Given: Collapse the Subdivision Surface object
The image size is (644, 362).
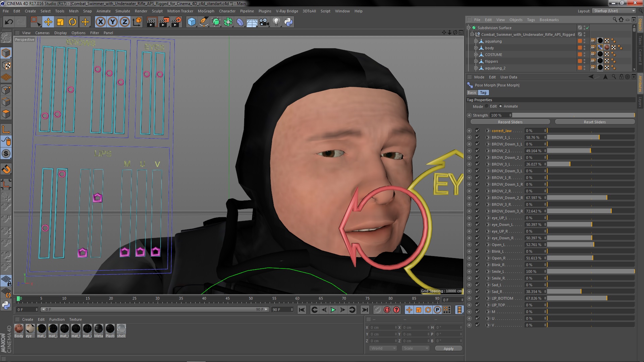Looking at the screenshot, I should (x=469, y=28).
